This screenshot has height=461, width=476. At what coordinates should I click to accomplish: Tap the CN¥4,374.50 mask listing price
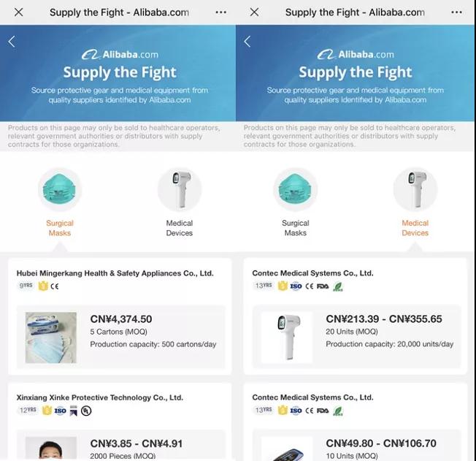coord(121,319)
